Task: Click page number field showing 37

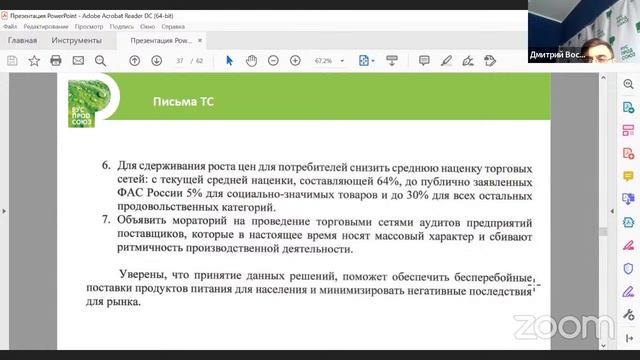Action: click(180, 61)
